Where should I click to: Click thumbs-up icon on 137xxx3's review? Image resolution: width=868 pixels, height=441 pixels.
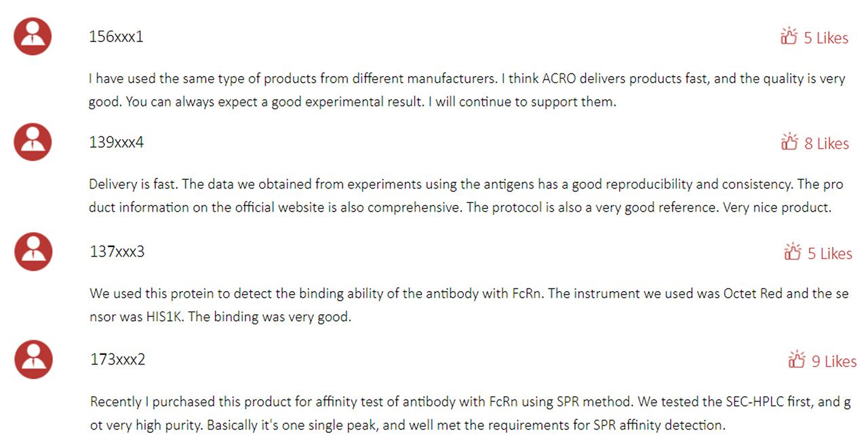point(792,252)
